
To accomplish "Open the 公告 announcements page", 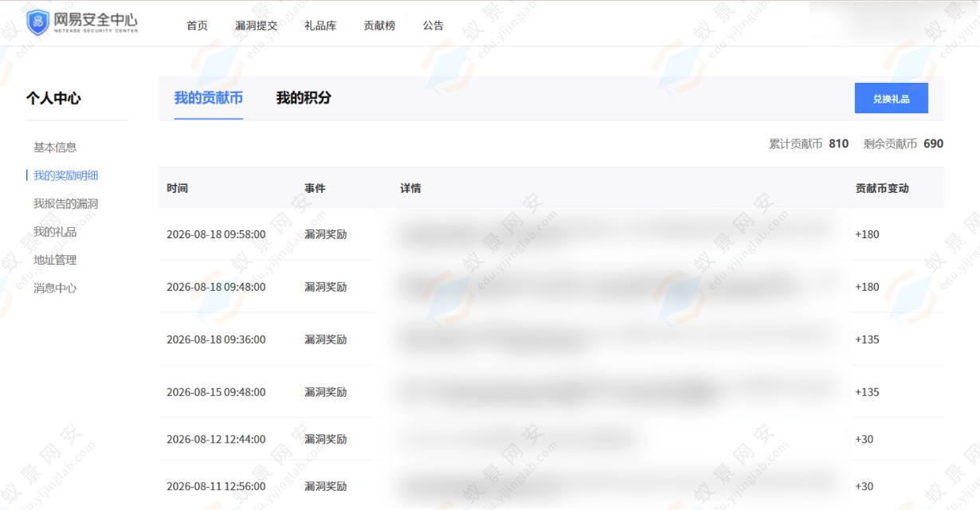I will tap(433, 25).
